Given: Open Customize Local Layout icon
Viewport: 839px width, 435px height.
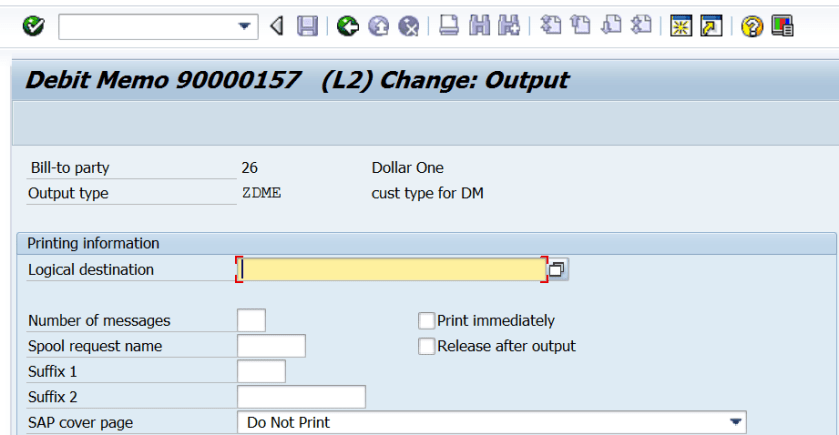Looking at the screenshot, I should point(782,26).
